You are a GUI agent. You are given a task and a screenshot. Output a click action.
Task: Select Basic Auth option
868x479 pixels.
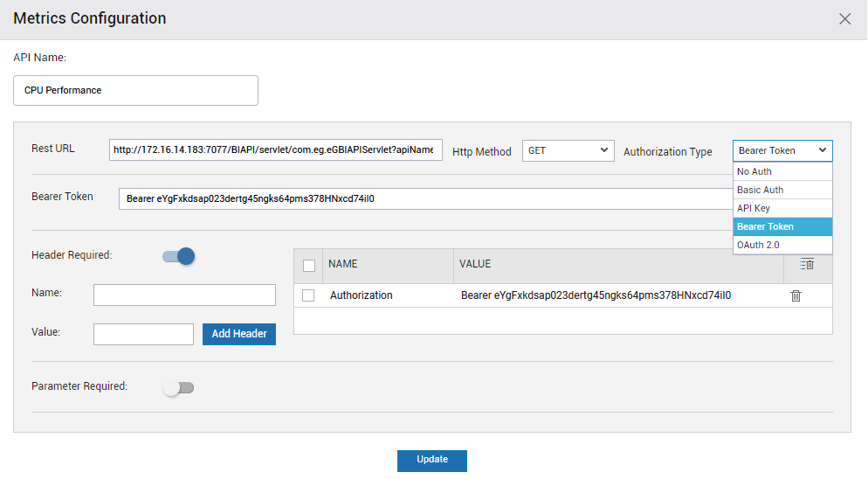[x=782, y=190]
